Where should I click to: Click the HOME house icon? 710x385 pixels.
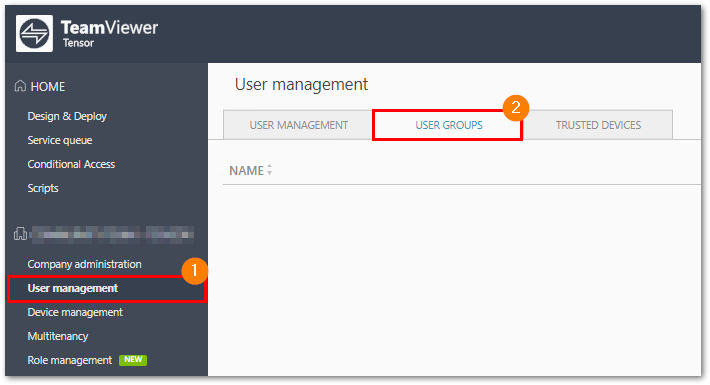[20, 86]
